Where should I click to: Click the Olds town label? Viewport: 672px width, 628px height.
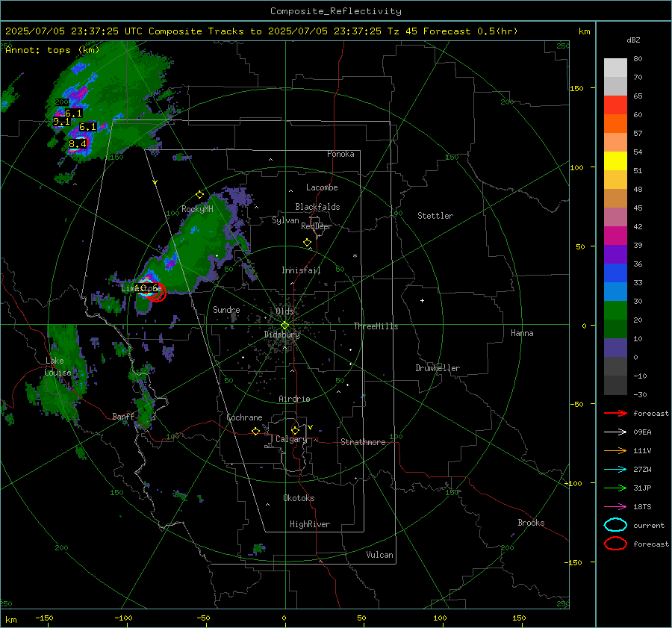pos(284,311)
